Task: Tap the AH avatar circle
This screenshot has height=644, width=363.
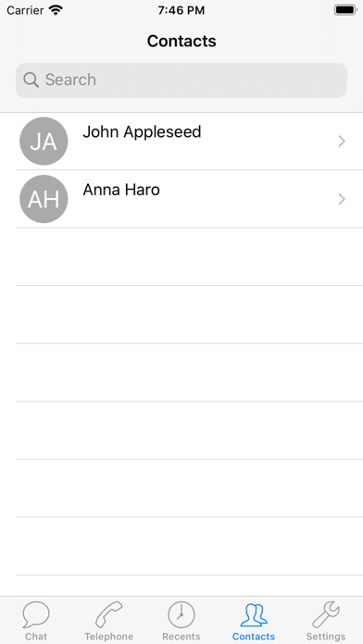Action: (44, 199)
